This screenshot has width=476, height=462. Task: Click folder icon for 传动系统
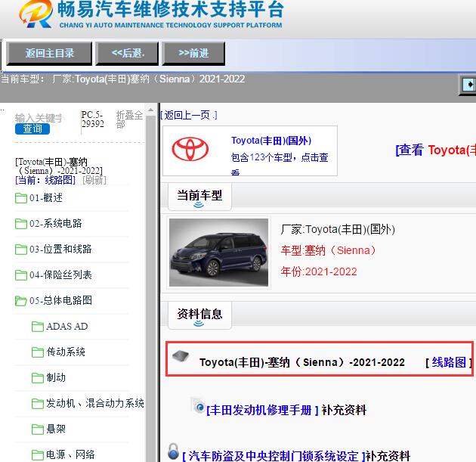tap(38, 352)
